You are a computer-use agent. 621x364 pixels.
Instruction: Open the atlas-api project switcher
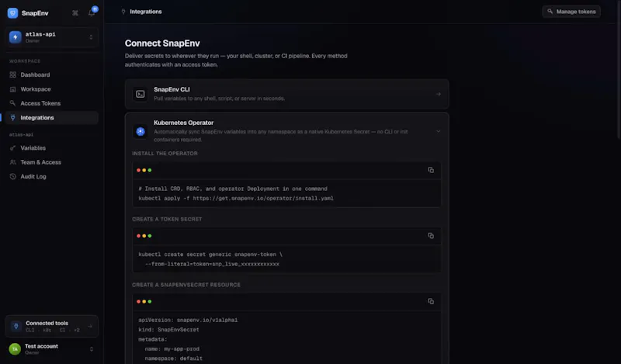[51, 37]
